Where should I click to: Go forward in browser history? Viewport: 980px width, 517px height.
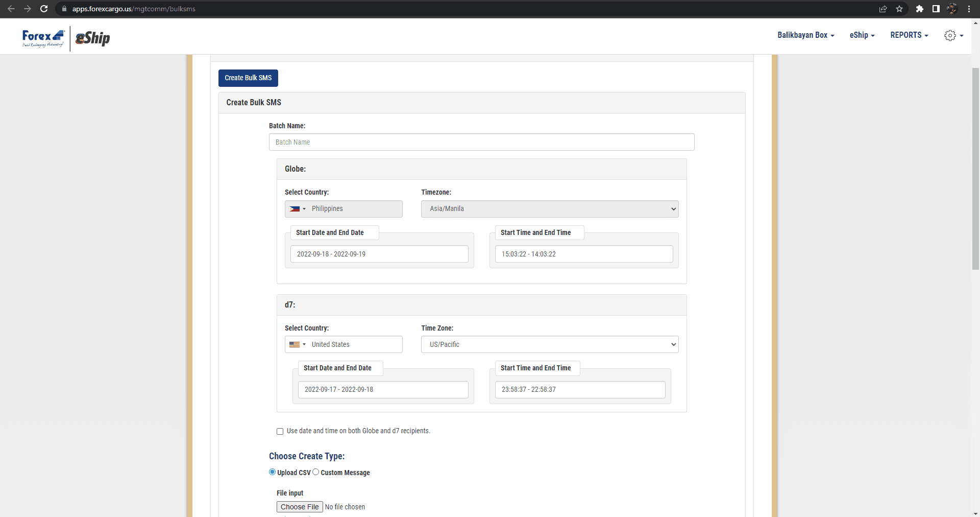28,9
